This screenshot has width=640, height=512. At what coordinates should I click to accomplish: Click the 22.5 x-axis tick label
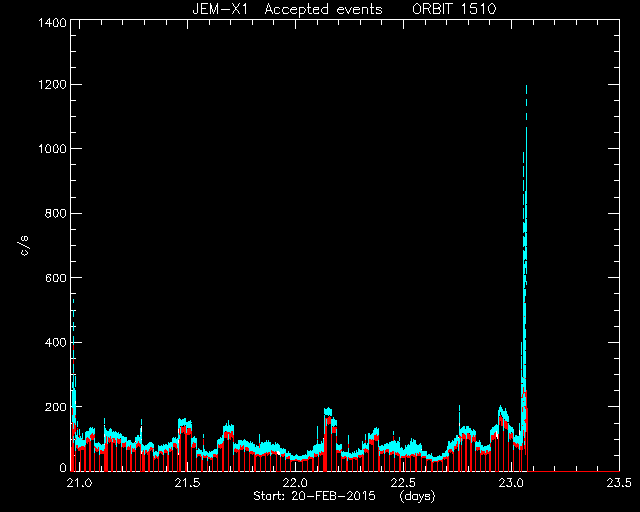click(403, 483)
